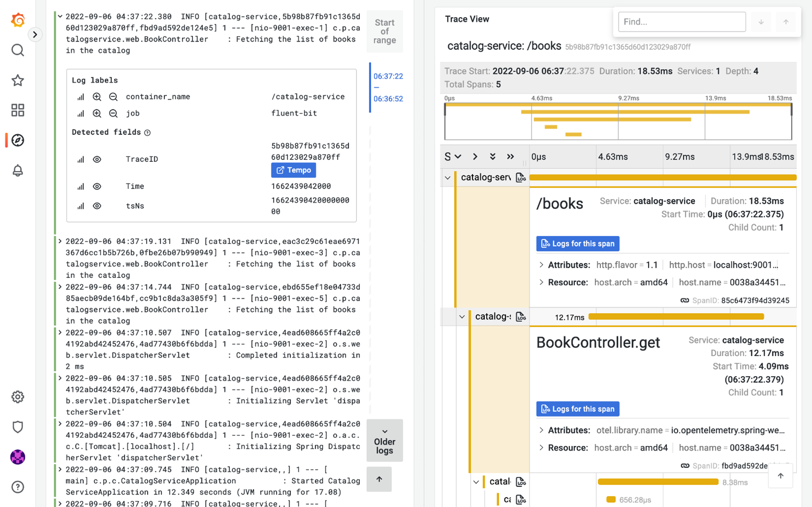Collapse the expanded 04:37:22.380 log row
Image resolution: width=812 pixels, height=507 pixels.
click(x=60, y=17)
